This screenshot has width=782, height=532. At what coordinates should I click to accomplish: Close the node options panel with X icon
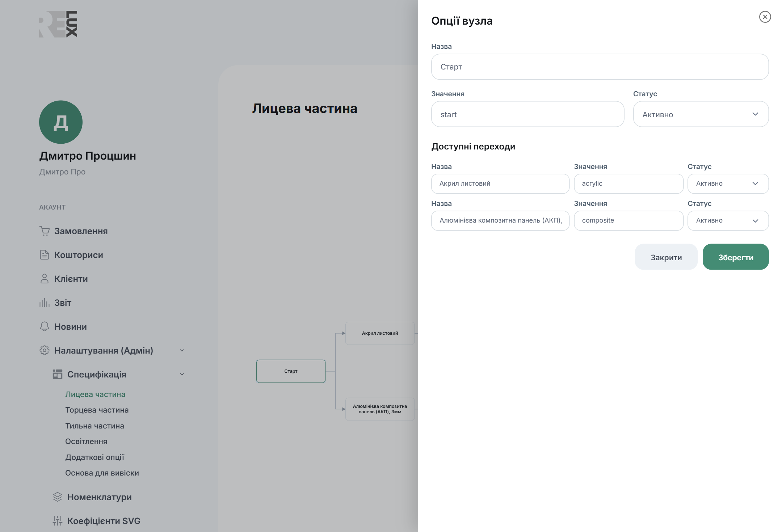(x=765, y=17)
